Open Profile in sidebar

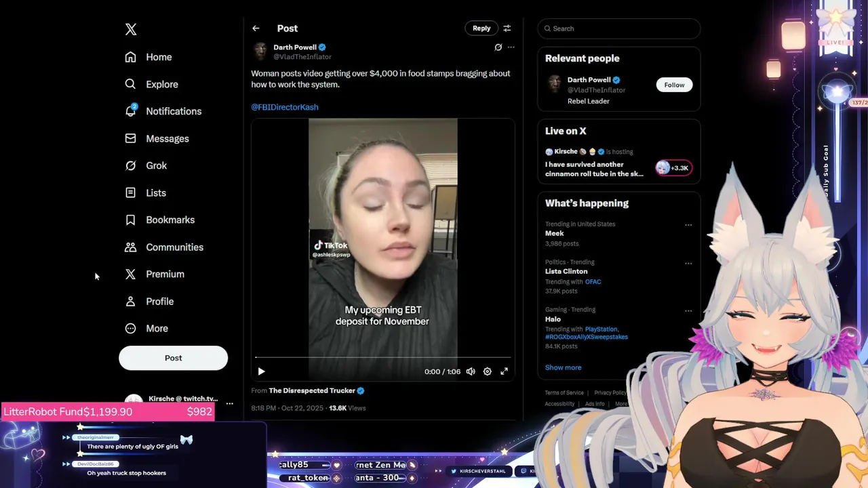(149, 301)
